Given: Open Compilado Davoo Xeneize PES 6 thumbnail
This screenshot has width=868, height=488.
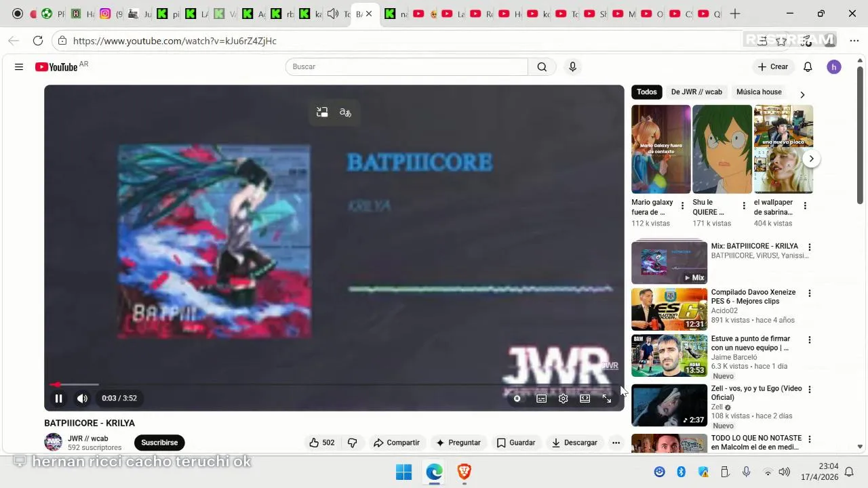Looking at the screenshot, I should pos(669,309).
